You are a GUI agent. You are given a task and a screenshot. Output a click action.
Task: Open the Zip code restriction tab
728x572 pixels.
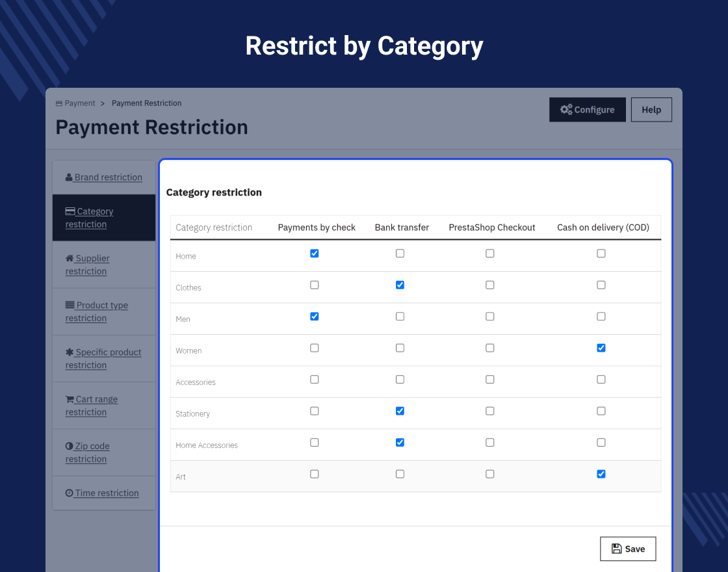point(104,452)
